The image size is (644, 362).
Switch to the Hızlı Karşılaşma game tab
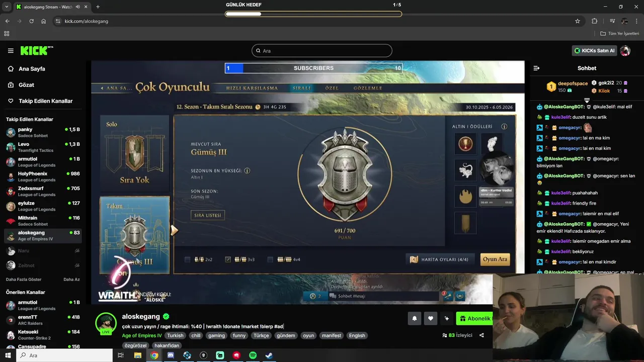click(252, 88)
